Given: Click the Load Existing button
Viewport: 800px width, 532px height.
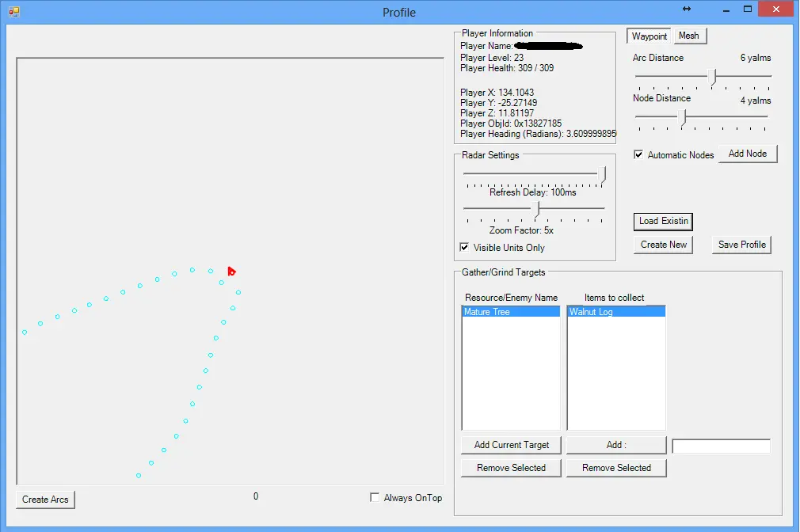Looking at the screenshot, I should (x=664, y=221).
